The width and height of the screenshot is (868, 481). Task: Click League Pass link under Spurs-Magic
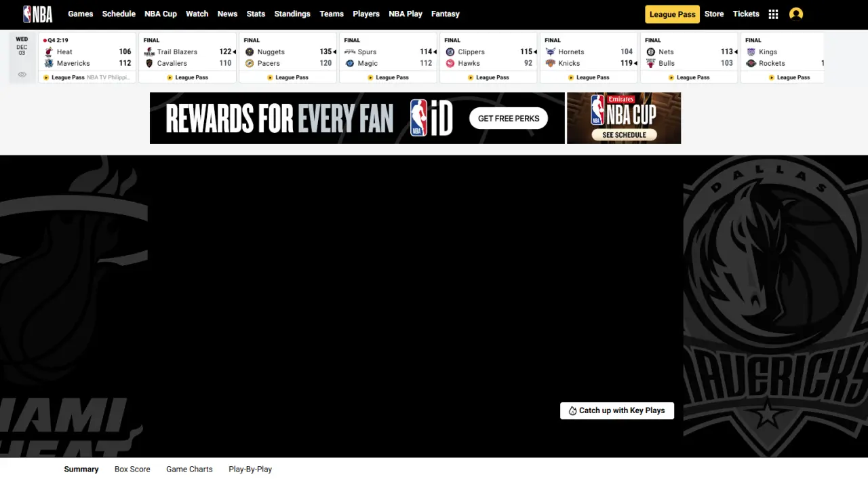point(389,77)
